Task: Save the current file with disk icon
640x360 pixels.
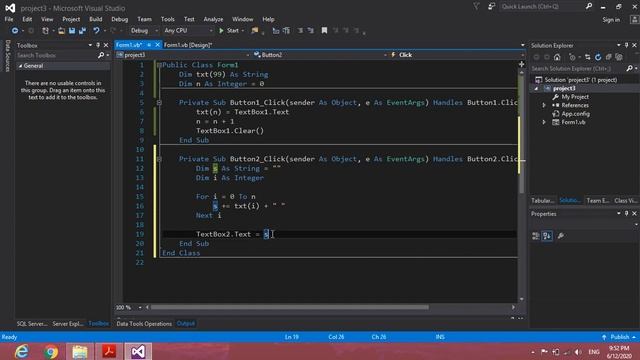Action: (72, 31)
